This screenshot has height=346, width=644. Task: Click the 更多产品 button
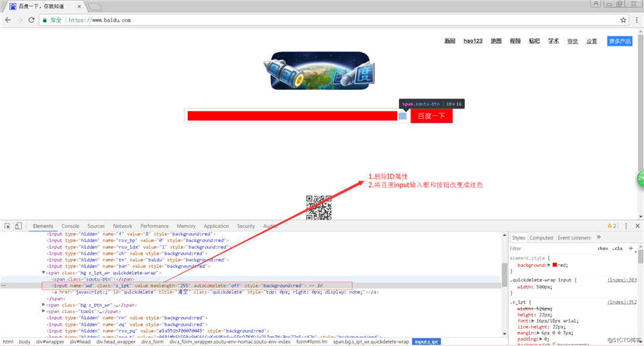click(619, 41)
